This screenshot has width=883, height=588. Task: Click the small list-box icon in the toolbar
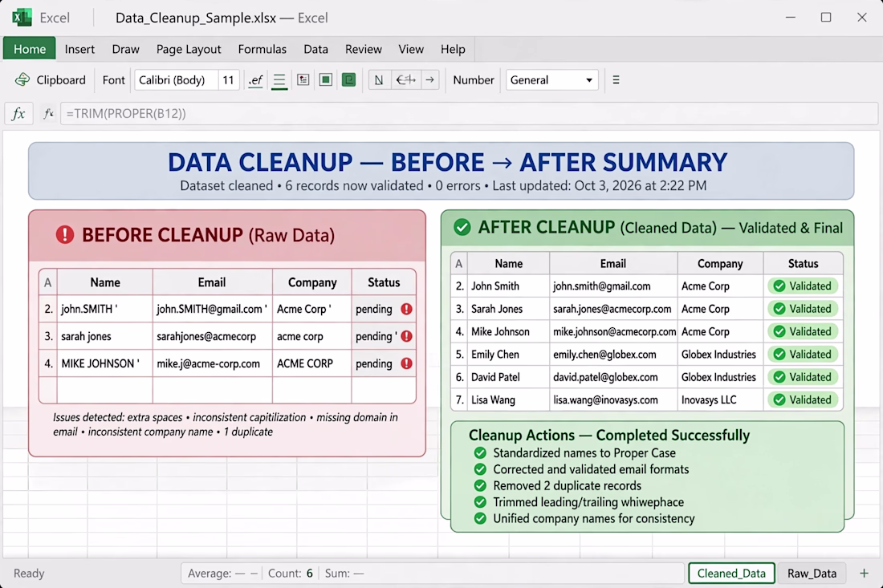(x=303, y=80)
